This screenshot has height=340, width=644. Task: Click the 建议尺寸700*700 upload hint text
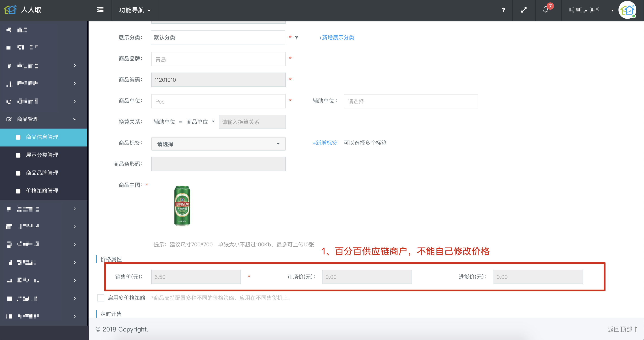coord(234,244)
